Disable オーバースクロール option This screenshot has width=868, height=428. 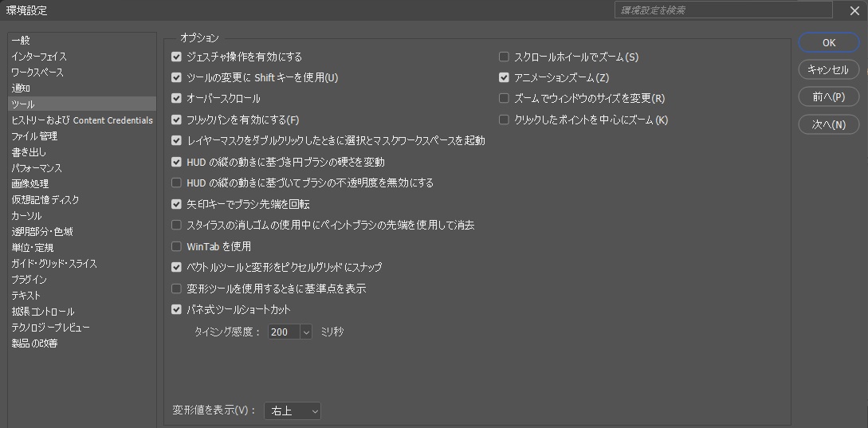point(177,99)
